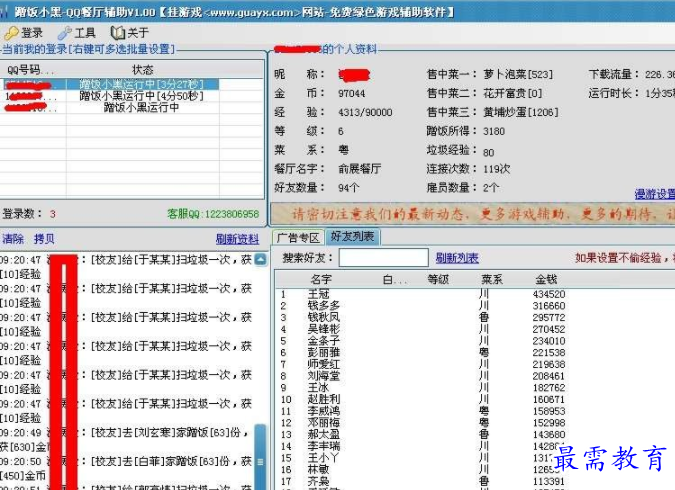Click the 客服QQ:1223806958 text
Viewport: 675px width, 490px height.
pos(213,214)
